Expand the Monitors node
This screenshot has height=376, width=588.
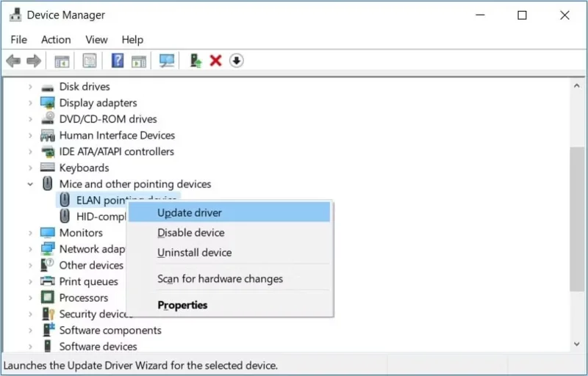(x=30, y=233)
